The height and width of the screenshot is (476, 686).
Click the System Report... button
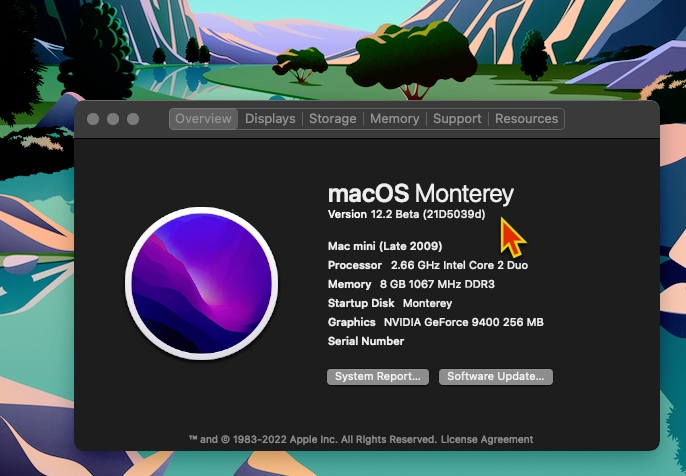point(378,377)
